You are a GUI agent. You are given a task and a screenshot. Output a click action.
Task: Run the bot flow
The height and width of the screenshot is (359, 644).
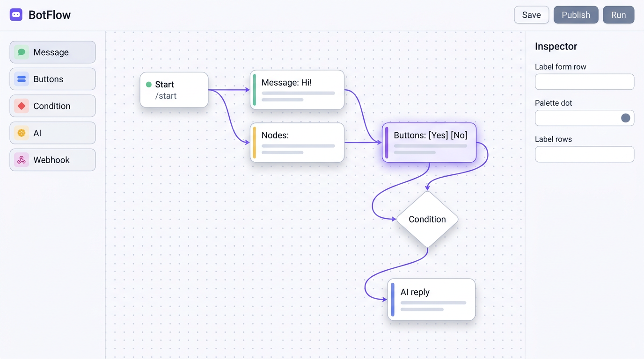click(x=618, y=15)
